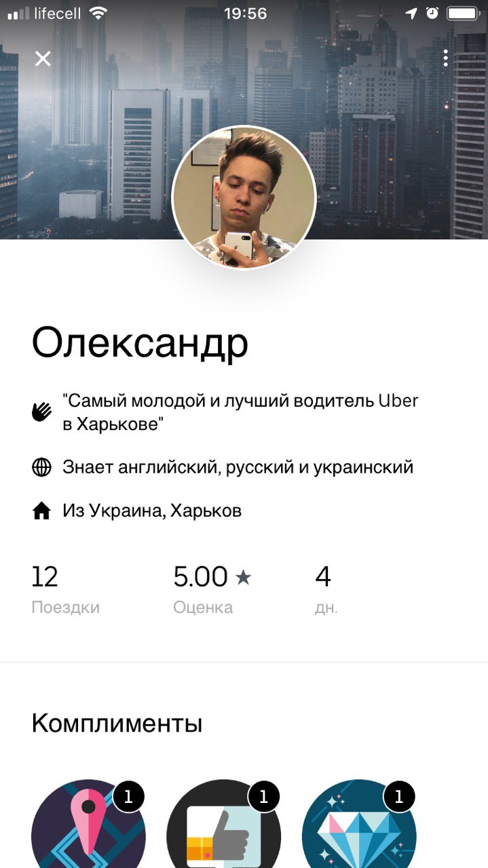Tap the Из Украина, Харьков text
Screen dimensions: 488x868
click(152, 511)
